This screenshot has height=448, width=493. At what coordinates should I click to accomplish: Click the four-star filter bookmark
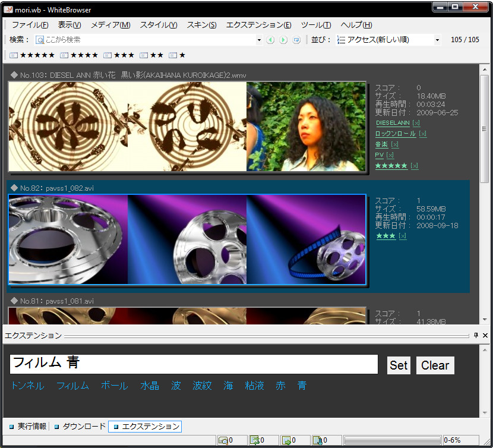coord(79,55)
